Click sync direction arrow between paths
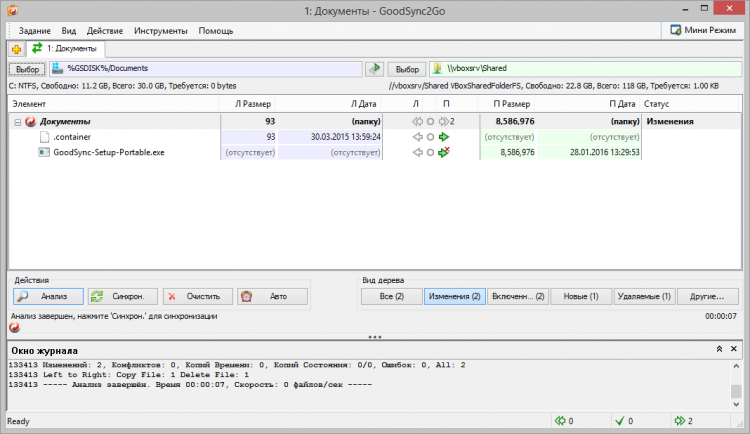This screenshot has width=750, height=434. [375, 69]
